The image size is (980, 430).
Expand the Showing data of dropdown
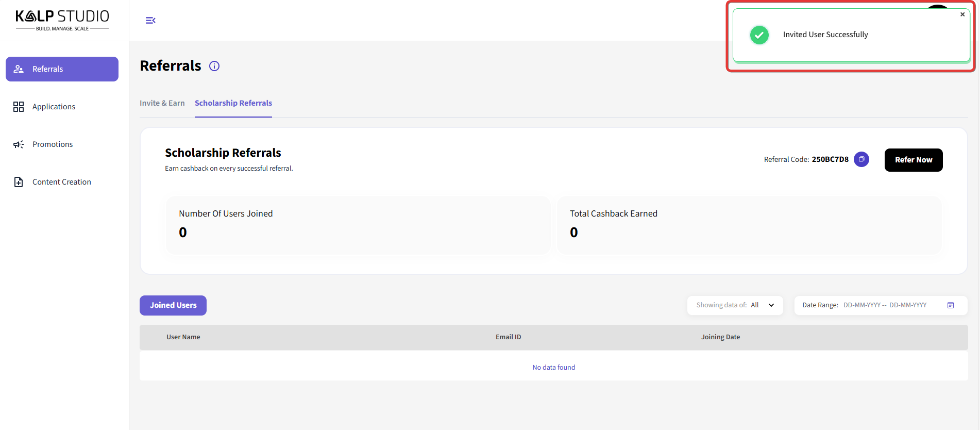click(x=734, y=305)
